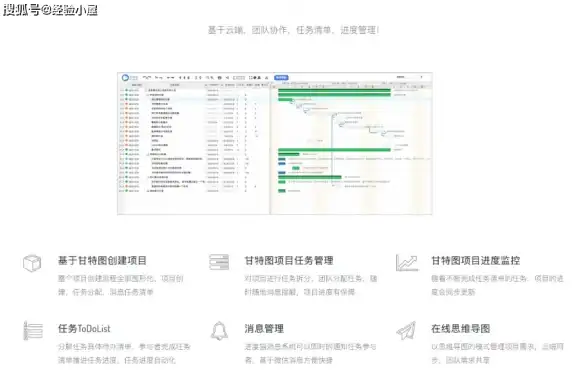
Task: Open the 任务ToDoList heading
Action: point(84,329)
